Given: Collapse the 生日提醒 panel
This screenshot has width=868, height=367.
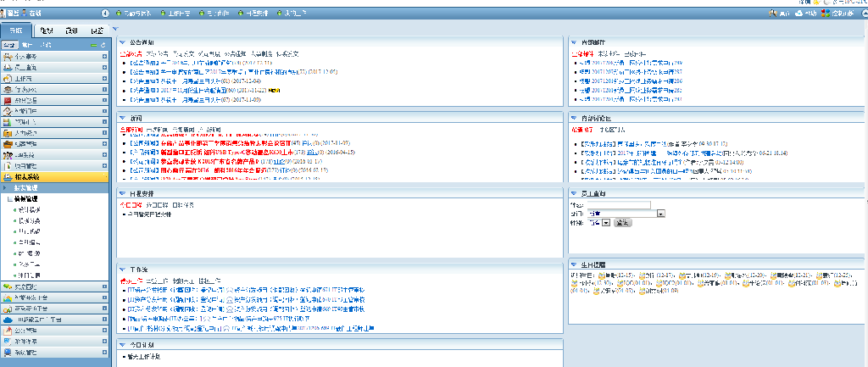Looking at the screenshot, I should [x=574, y=264].
